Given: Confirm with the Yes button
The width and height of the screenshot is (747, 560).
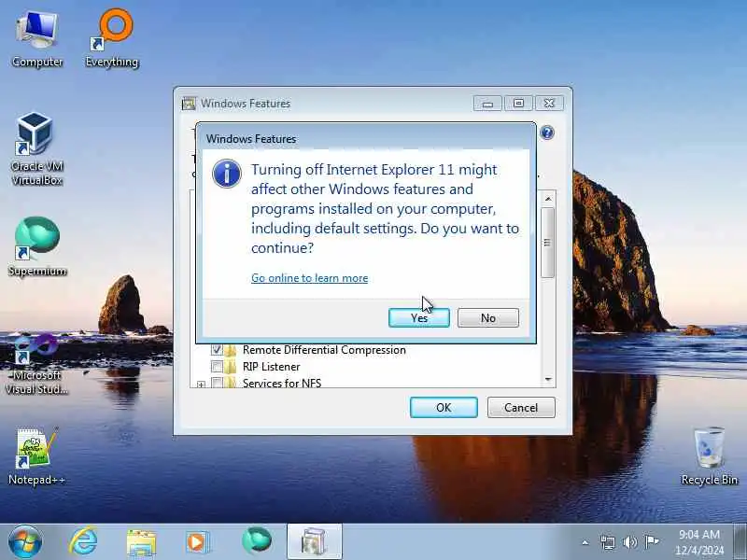Looking at the screenshot, I should 418,317.
